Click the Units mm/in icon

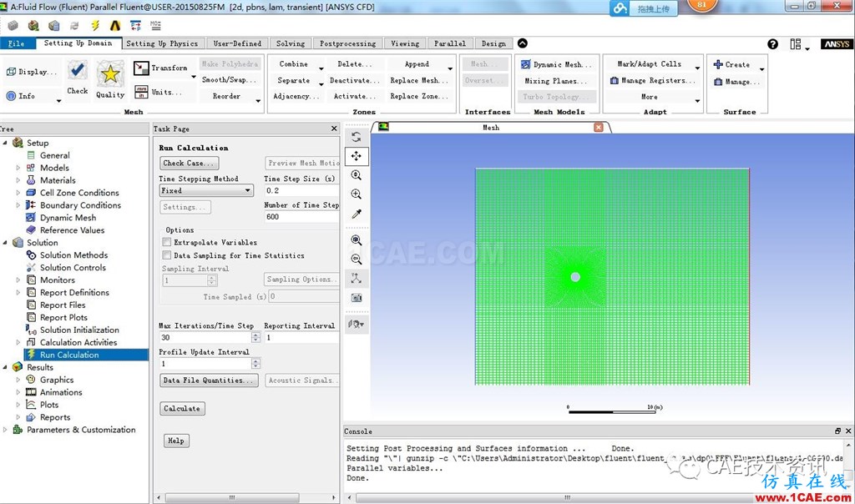(141, 92)
